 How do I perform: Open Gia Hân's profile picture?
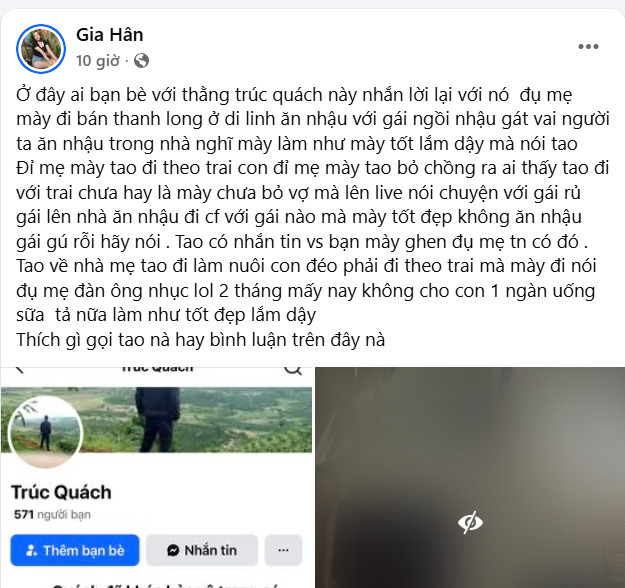click(x=41, y=49)
